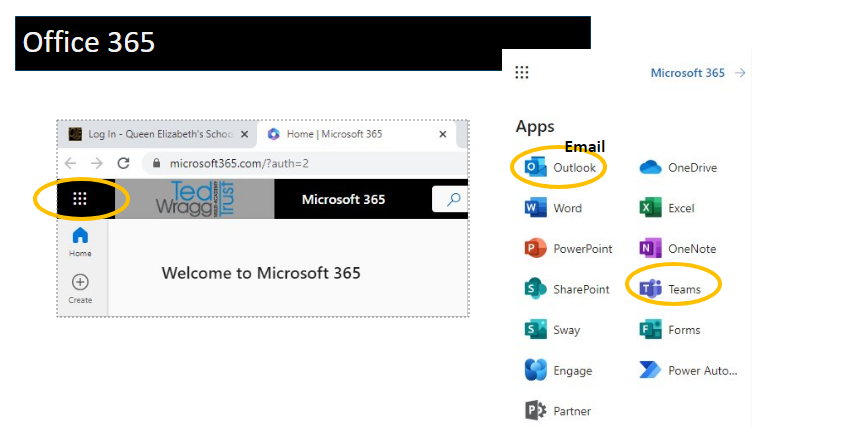Screen dimensions: 846x435
Task: Open the app launcher waffle in browser header
Action: tap(80, 199)
